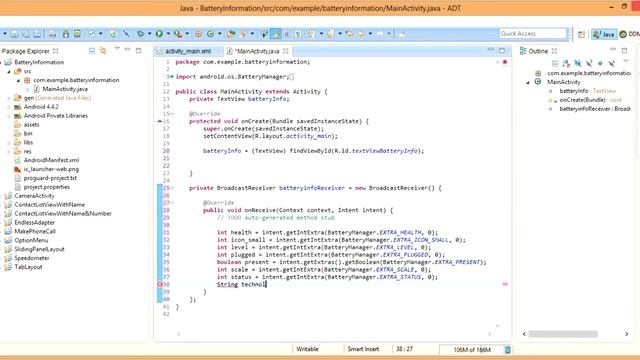Maximize the editor area
The height and width of the screenshot is (360, 640).
pyautogui.click(x=502, y=50)
